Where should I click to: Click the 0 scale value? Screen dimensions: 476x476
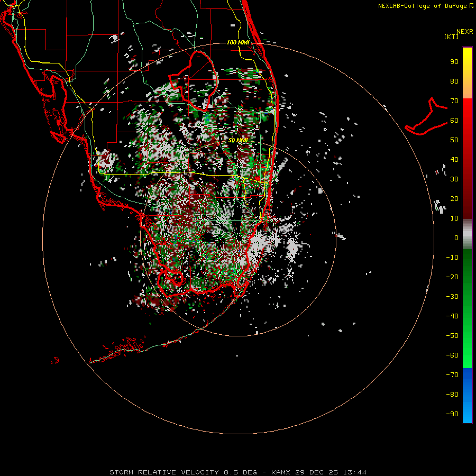(x=456, y=238)
